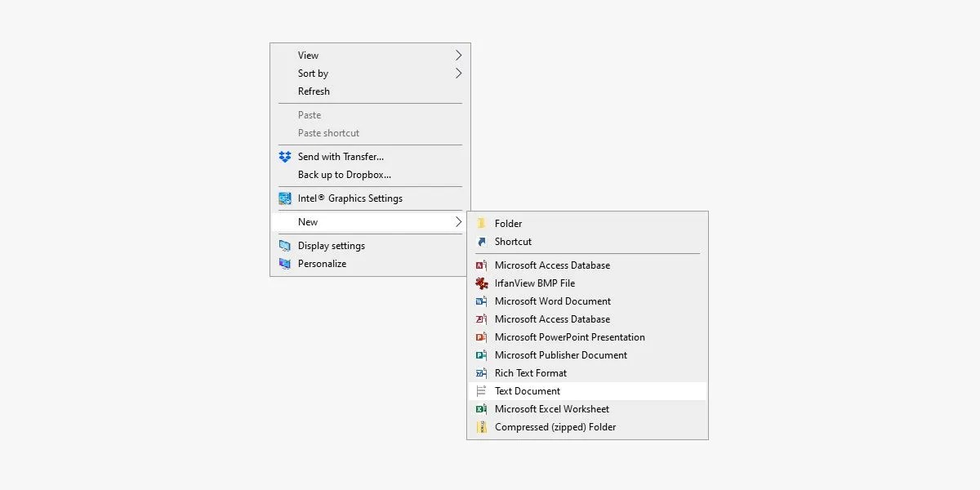Select Refresh from the context menu
Viewport: 980px width, 490px height.
pos(314,91)
